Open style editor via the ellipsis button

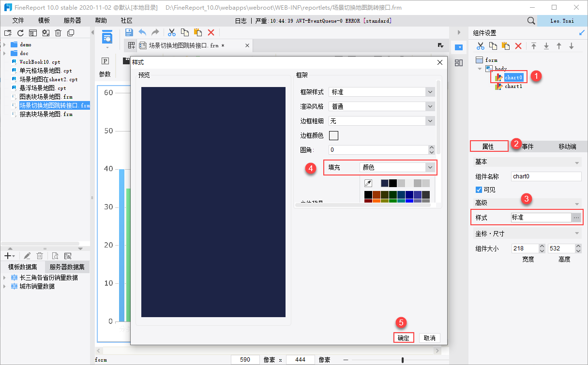click(576, 218)
